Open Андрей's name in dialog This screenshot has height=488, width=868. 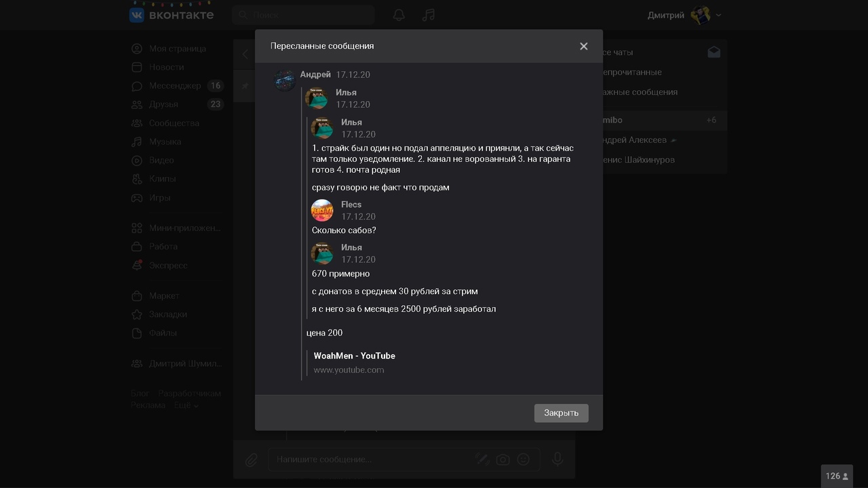click(x=315, y=75)
